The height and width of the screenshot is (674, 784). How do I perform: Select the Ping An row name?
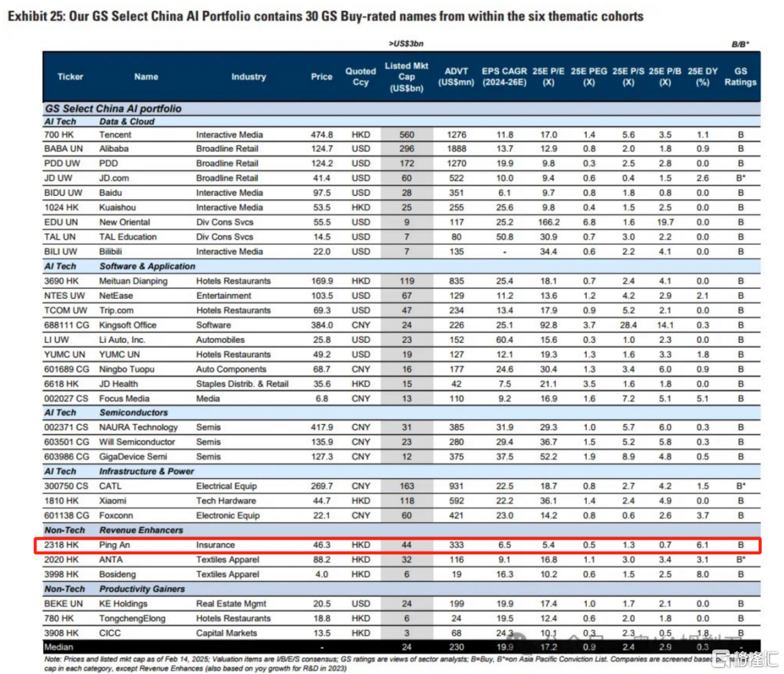pos(116,544)
